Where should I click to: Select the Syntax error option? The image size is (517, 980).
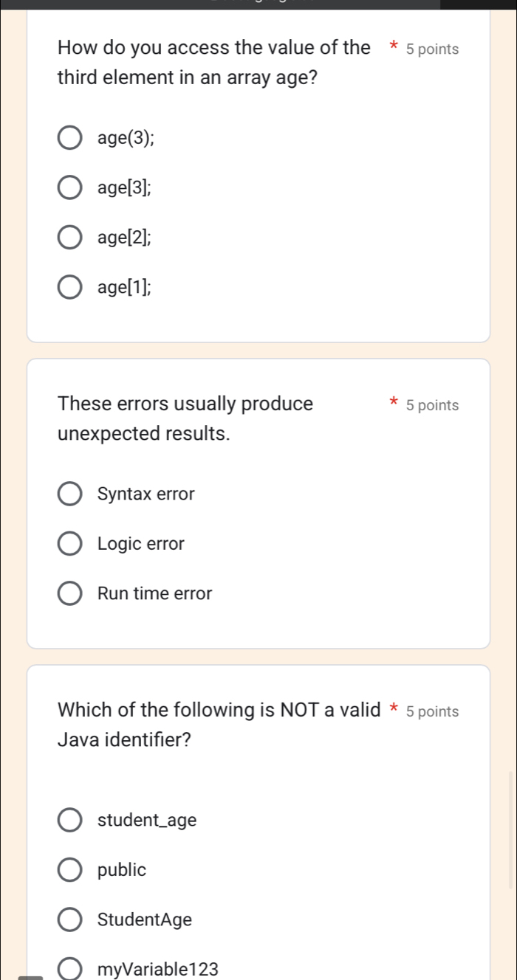point(69,494)
